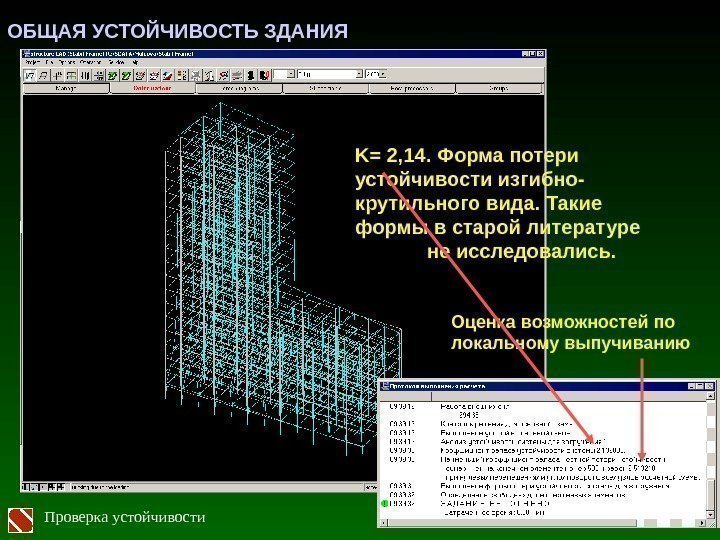Click the three vertical bars toolbar icon
The height and width of the screenshot is (540, 720).
[84, 75]
